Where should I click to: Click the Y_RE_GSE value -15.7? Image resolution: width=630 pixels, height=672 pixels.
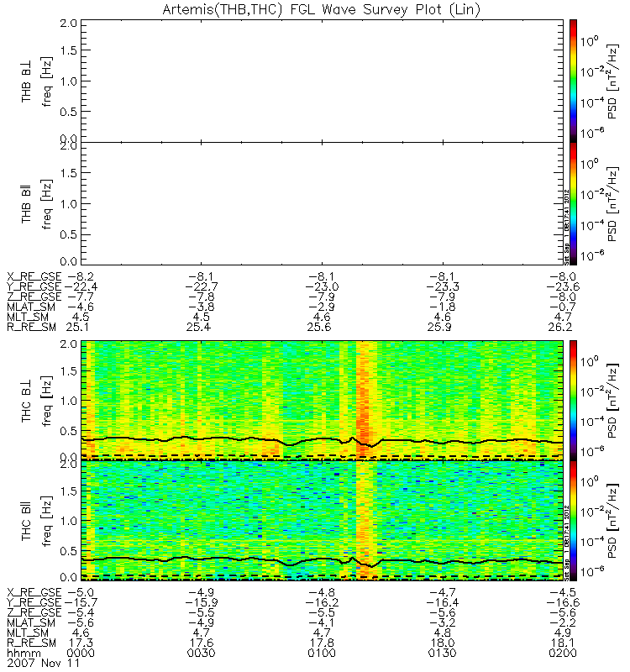pyautogui.click(x=80, y=602)
